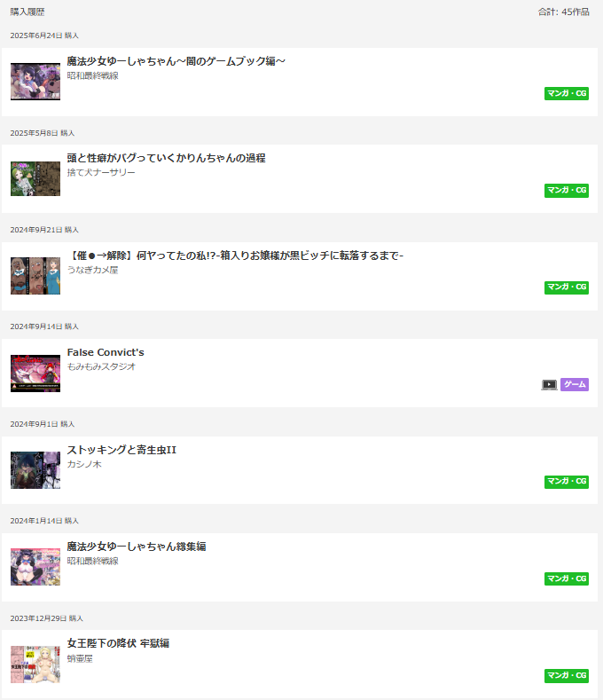Click the purple ゲーム tag on False Convict's
The height and width of the screenshot is (700, 603).
[575, 384]
